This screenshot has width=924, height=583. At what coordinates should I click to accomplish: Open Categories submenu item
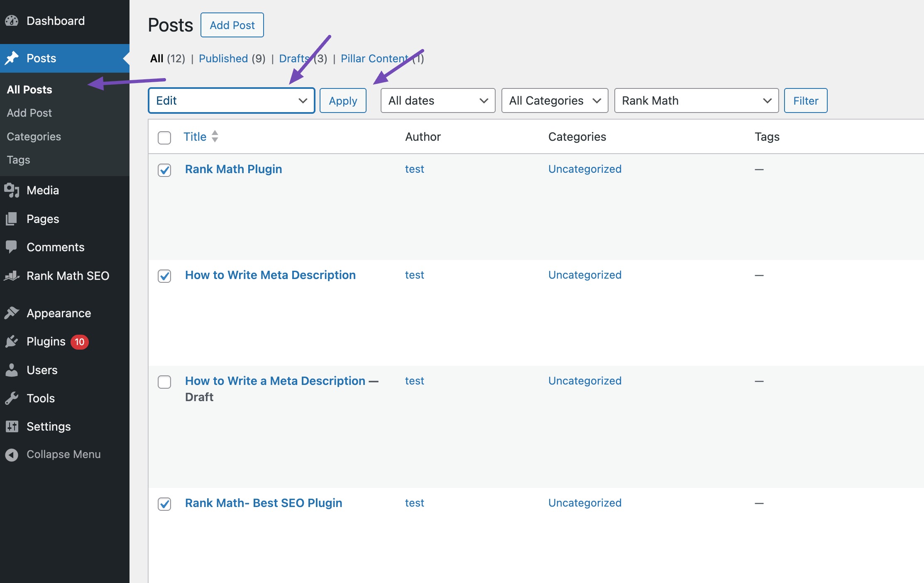[34, 137]
